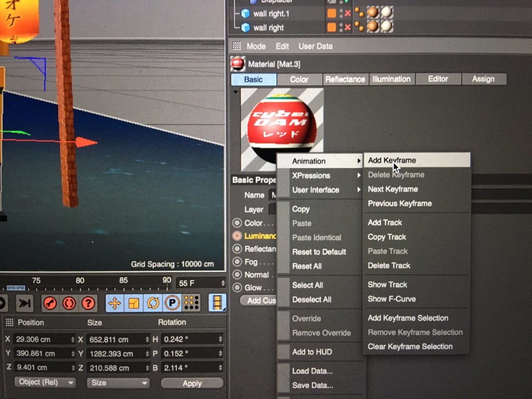Open the Object (Rel) dropdown
Screen dimensions: 532x399
coord(45,382)
